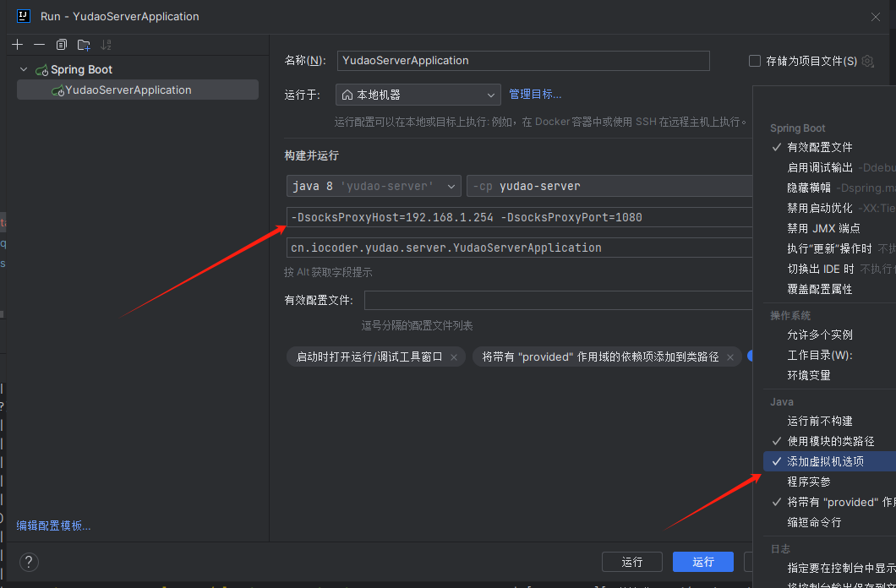The image size is (896, 588).
Task: Click the copy configuration icon
Action: [62, 45]
